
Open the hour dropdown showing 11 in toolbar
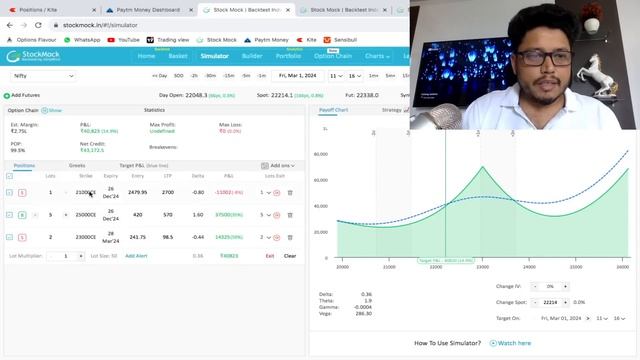point(336,76)
